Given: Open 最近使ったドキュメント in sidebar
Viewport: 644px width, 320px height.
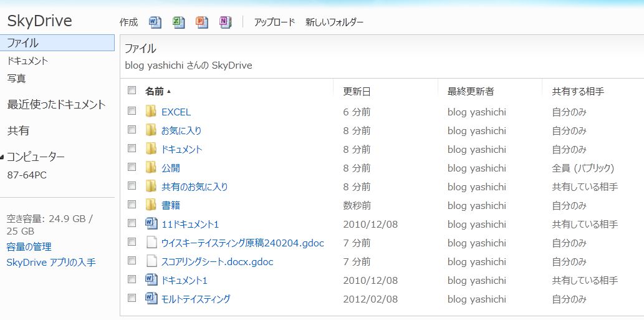Looking at the screenshot, I should coord(56,105).
